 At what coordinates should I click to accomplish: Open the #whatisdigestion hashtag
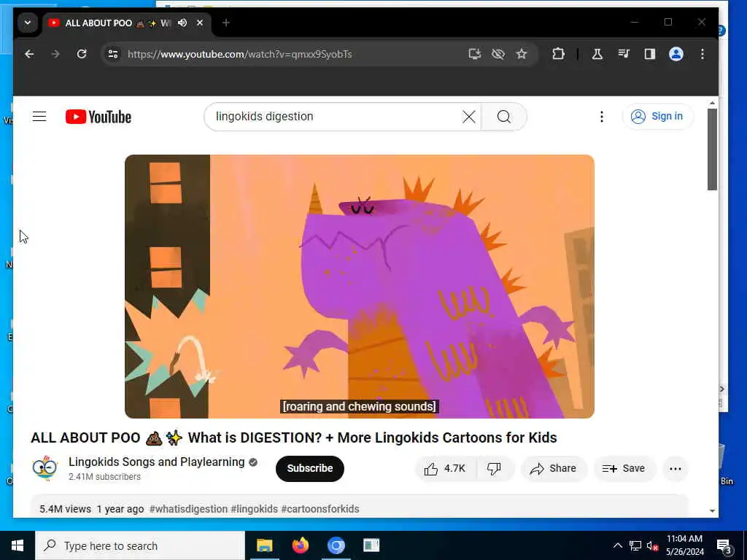point(188,509)
